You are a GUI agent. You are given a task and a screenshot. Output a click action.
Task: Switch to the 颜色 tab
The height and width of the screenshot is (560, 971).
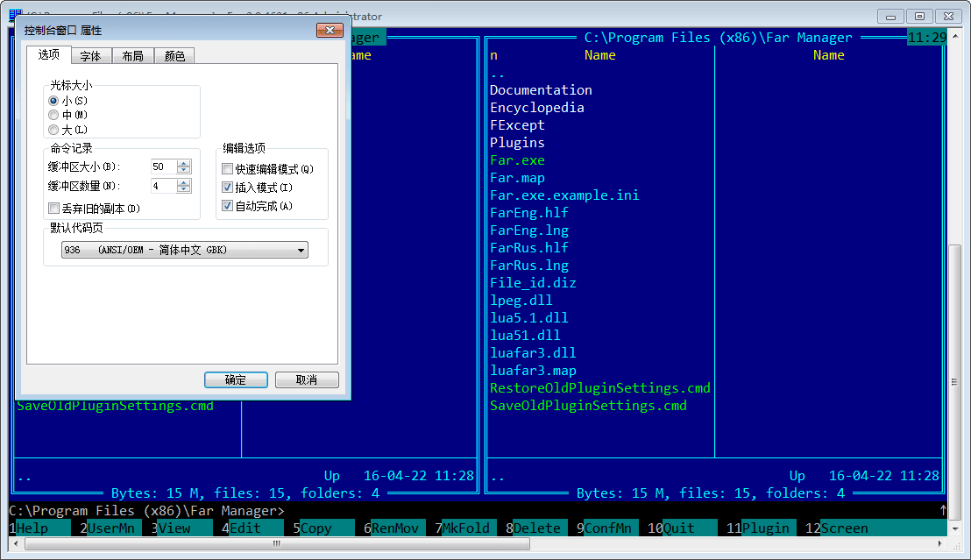pos(174,56)
